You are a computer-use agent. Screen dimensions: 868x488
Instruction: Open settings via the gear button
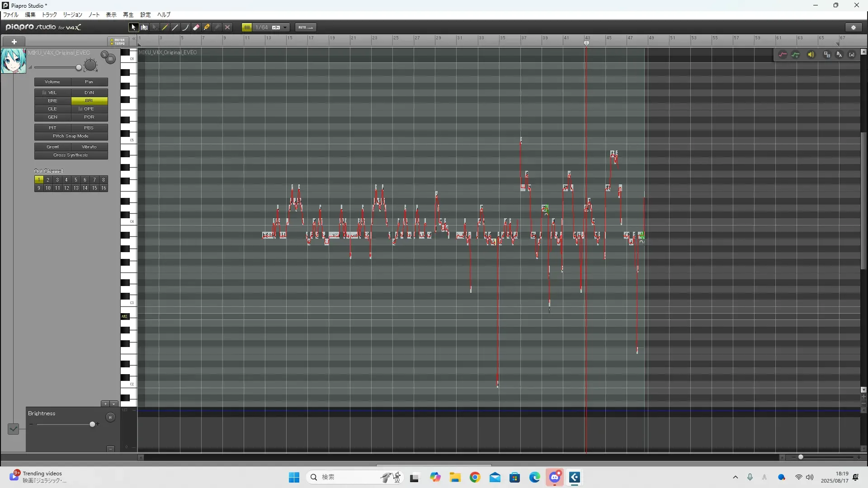(x=854, y=28)
